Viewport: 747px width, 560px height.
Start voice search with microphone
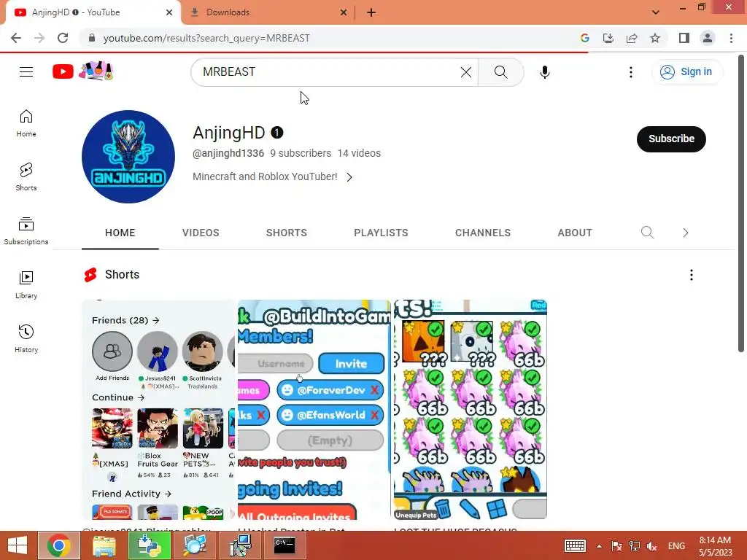coord(544,72)
